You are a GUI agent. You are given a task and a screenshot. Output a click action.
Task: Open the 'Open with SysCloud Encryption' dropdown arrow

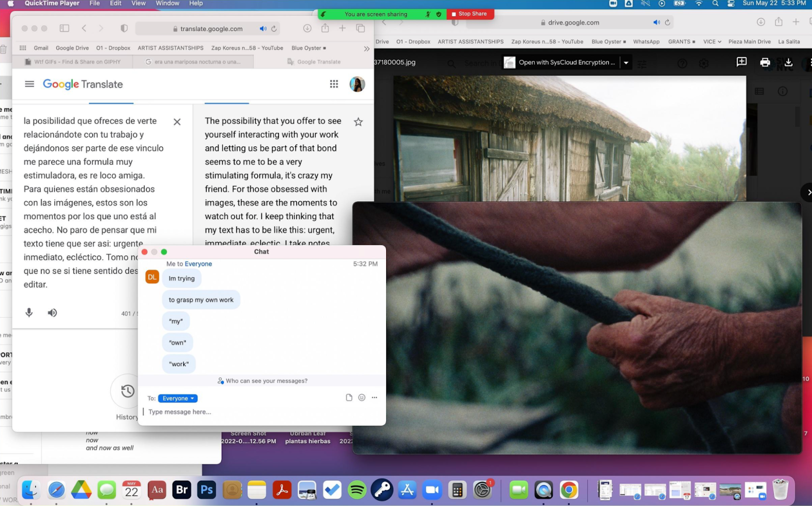pyautogui.click(x=626, y=63)
